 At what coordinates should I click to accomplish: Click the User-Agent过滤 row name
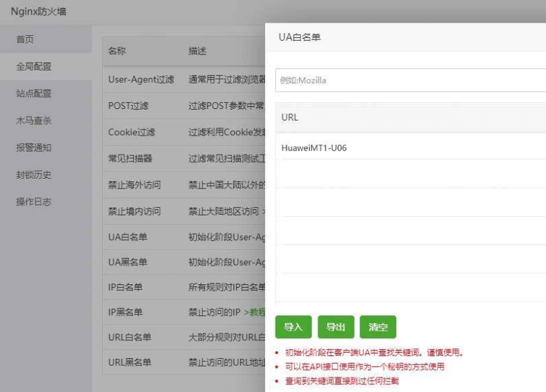pyautogui.click(x=141, y=79)
